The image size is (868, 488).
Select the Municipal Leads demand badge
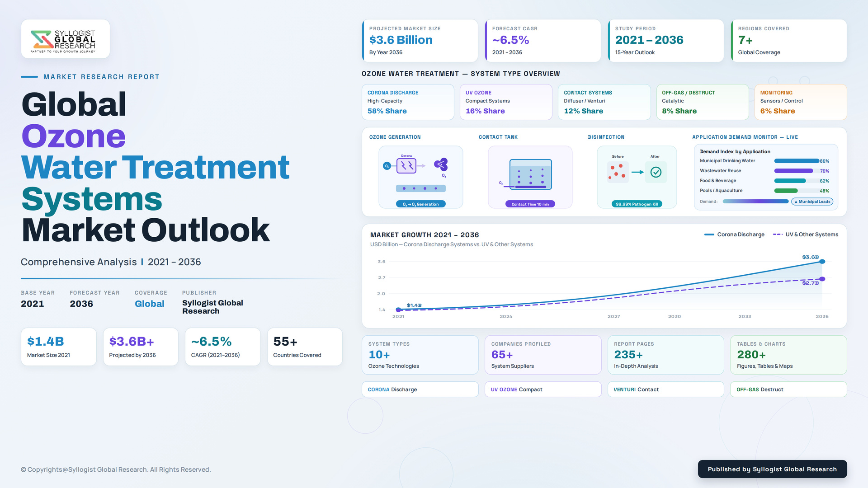(x=812, y=202)
